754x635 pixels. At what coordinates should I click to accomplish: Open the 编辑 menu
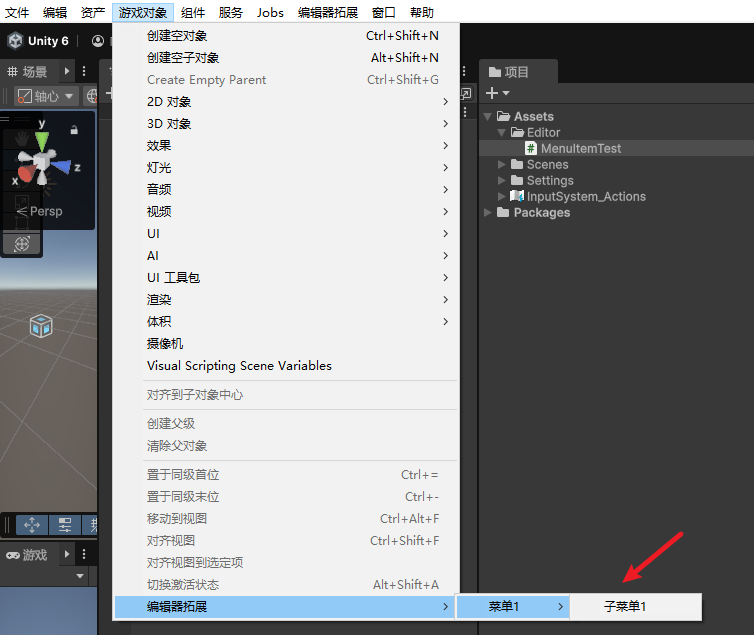55,12
